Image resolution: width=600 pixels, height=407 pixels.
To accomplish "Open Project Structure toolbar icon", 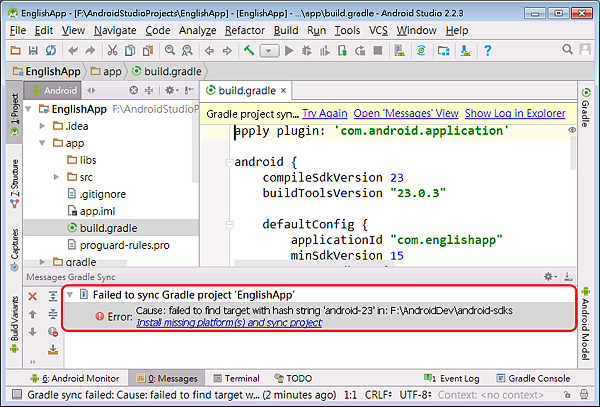I will coord(443,50).
